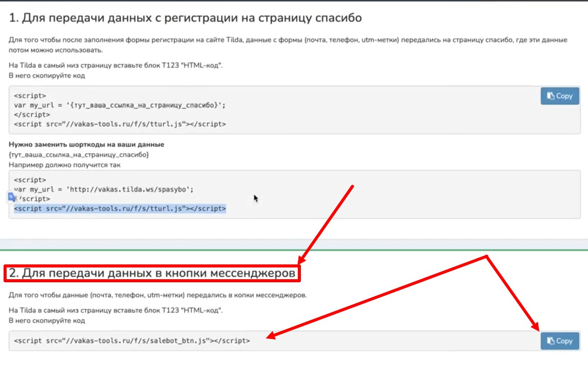
Task: Click the paragraph starting "Для того чтобы после заполнения"
Action: 288,45
